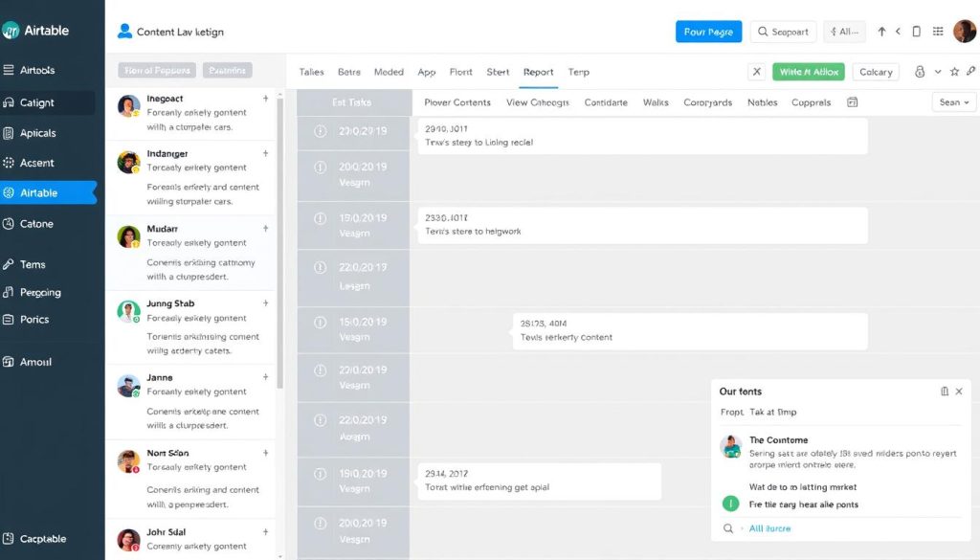The width and height of the screenshot is (980, 560).
Task: Click the plus next to Janne
Action: tap(266, 377)
